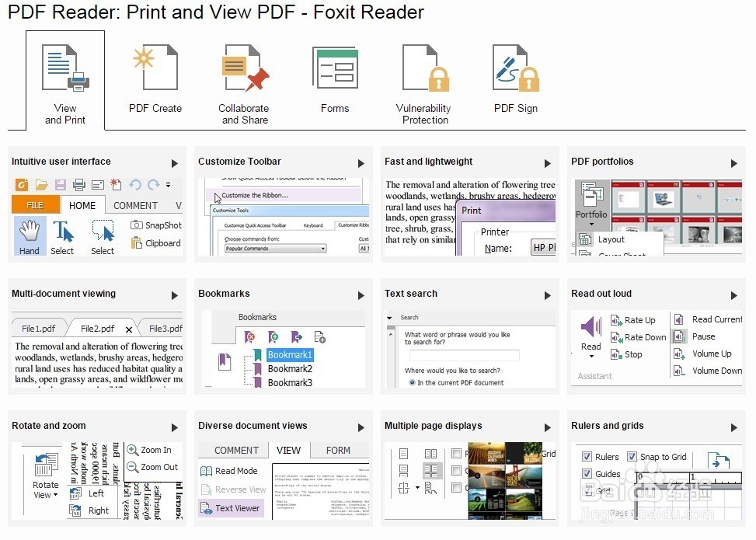Expand the Bookmarks section arrow
Screen dimensions: 756x540
click(x=361, y=295)
